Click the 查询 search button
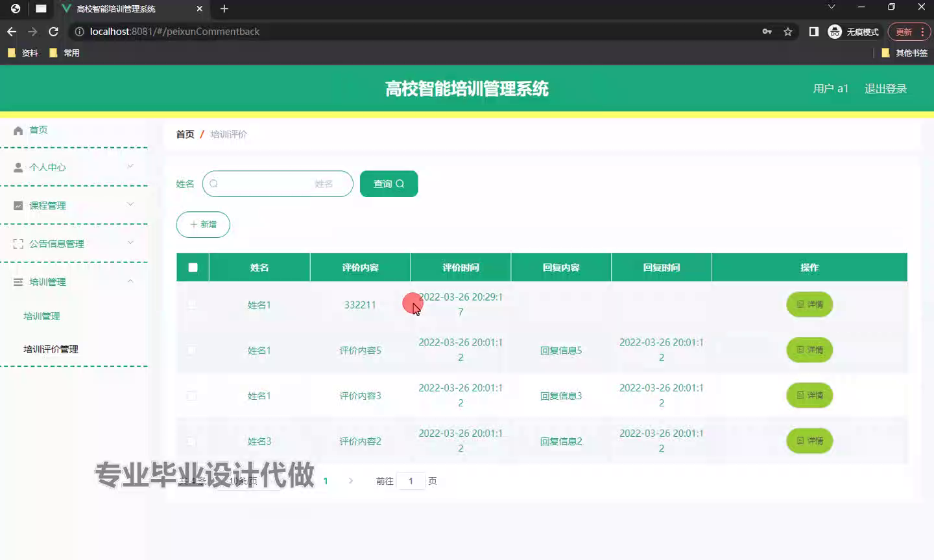Viewport: 934px width, 560px height. click(x=389, y=184)
